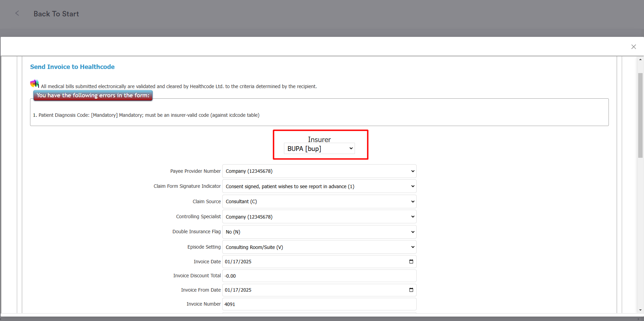Viewport: 644px width, 321px height.
Task: Open Payee Provider Number dropdown
Action: pos(319,171)
